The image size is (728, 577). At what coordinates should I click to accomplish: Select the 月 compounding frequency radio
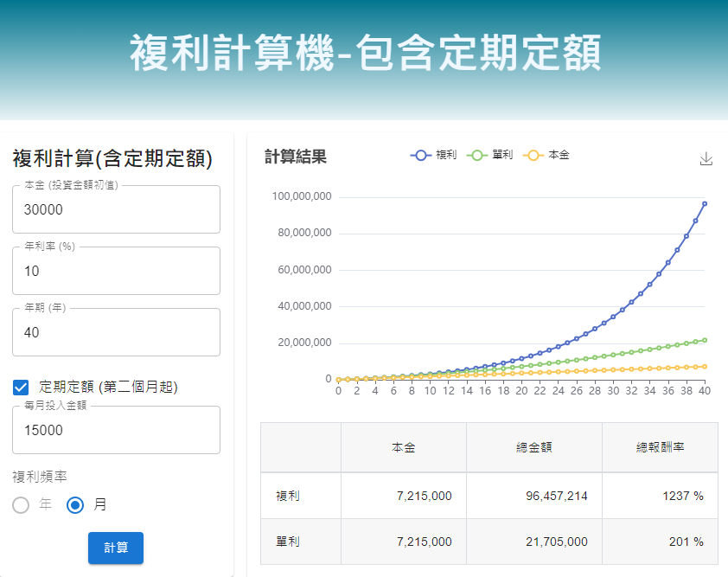(75, 505)
